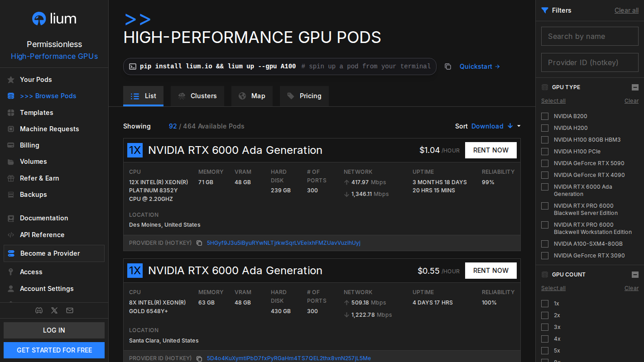
Task: Enable the NVIDIA H100 80GB HBM3 filter
Action: point(545,140)
